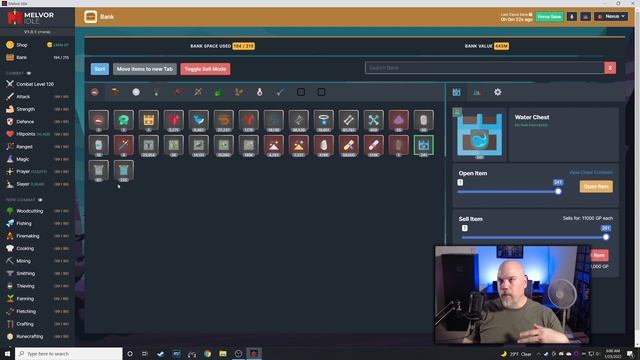The width and height of the screenshot is (640, 360).
Task: Select the green amulet item
Action: tap(124, 121)
